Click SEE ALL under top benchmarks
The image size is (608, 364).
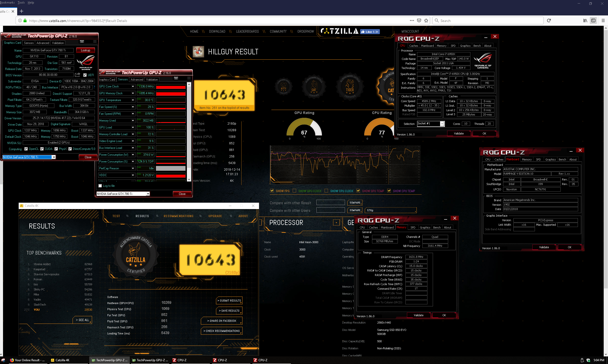point(82,320)
